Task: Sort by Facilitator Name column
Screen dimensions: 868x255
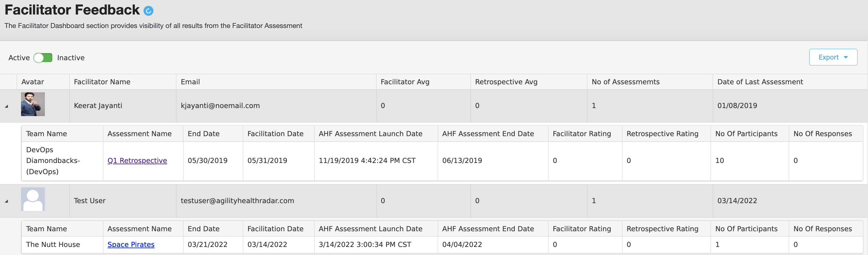Action: click(102, 82)
